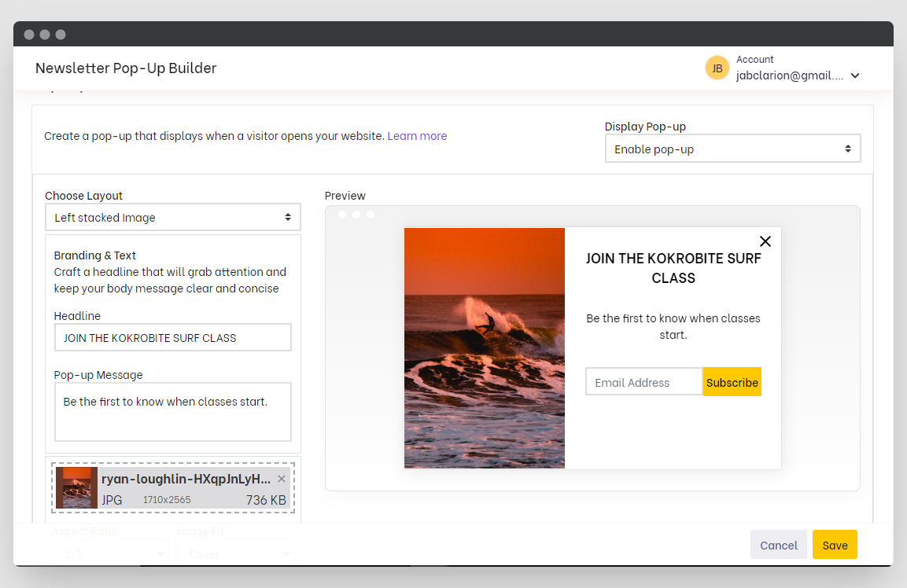Remove the uploaded ryan-loughlin image file
The width and height of the screenshot is (907, 588).
[282, 479]
